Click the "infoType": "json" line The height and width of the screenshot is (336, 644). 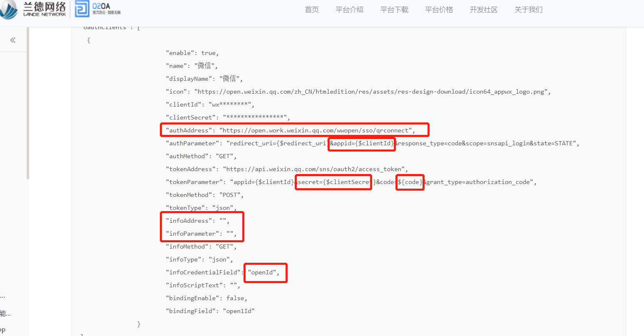200,259
